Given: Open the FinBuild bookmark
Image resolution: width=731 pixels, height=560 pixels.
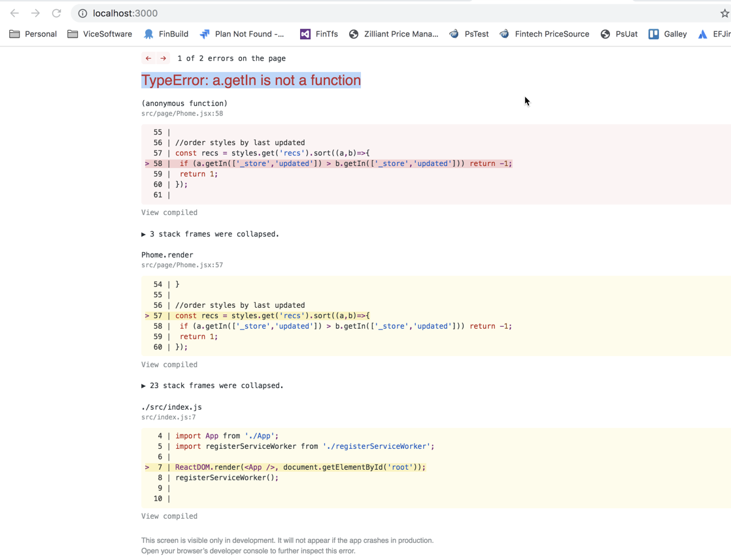Looking at the screenshot, I should pyautogui.click(x=166, y=34).
